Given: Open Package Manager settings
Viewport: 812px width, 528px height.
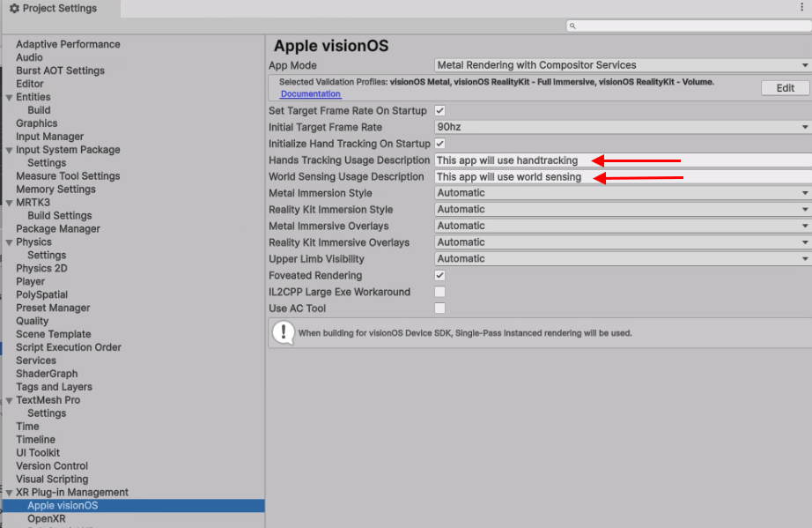Looking at the screenshot, I should (x=58, y=229).
